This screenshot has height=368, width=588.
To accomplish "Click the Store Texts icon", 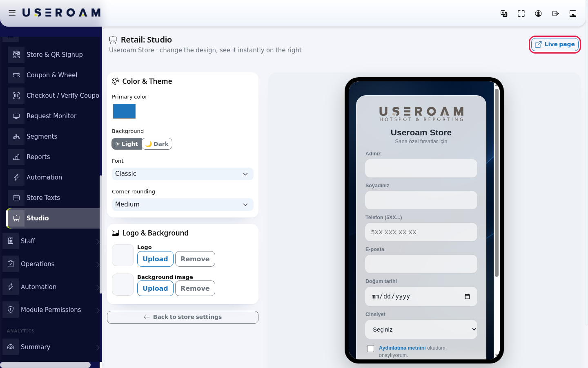I will point(16,198).
